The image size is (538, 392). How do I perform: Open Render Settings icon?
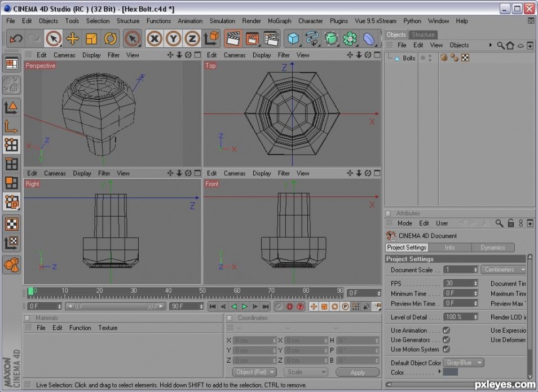271,38
